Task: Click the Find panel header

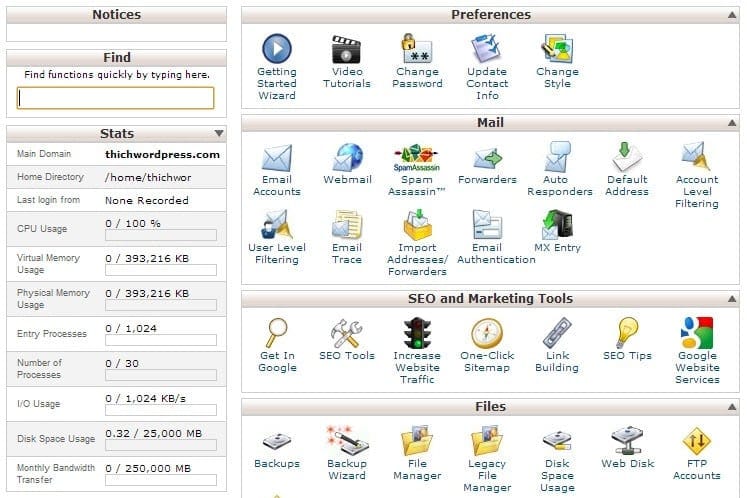Action: [x=117, y=58]
